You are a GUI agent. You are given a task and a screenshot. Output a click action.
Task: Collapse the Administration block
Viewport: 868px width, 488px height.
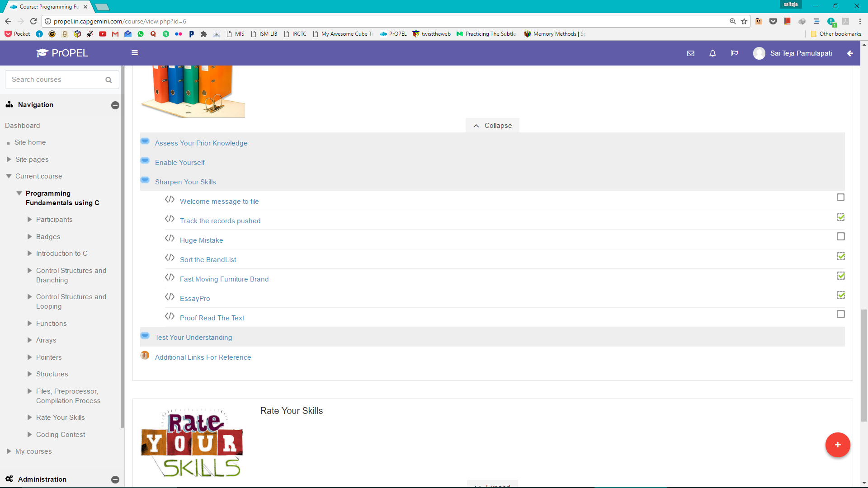(115, 480)
